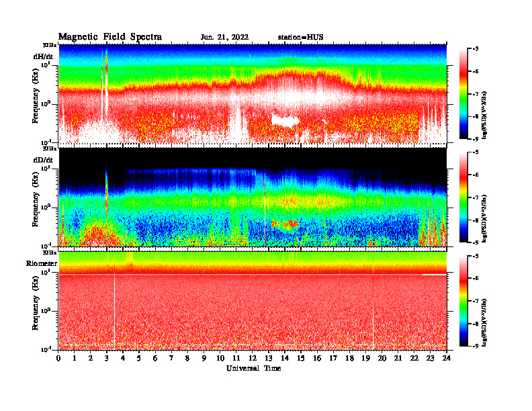The width and height of the screenshot is (532, 411).
Task: Click the log(PSD) label beside Riometer color scale
Action: click(484, 322)
